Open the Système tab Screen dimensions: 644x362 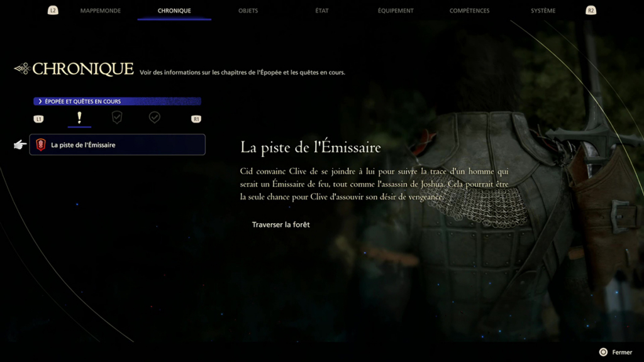click(543, 11)
